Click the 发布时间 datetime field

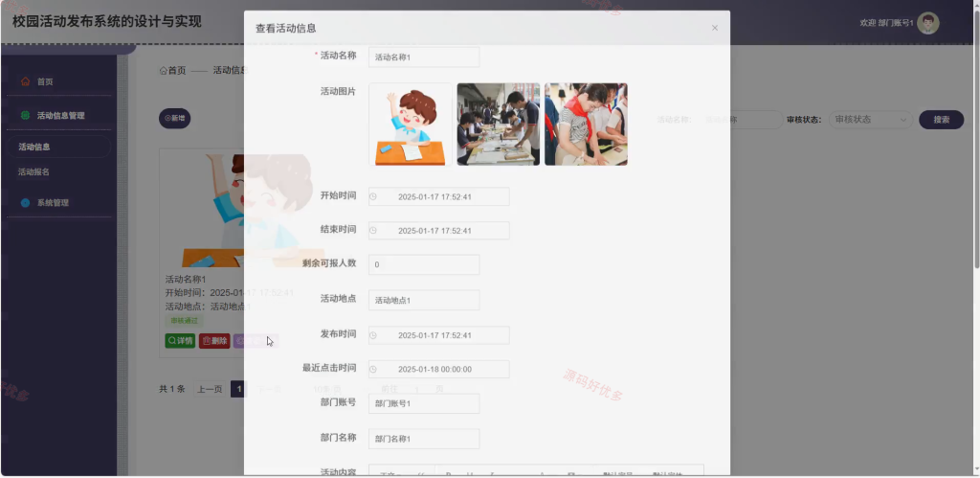point(438,335)
